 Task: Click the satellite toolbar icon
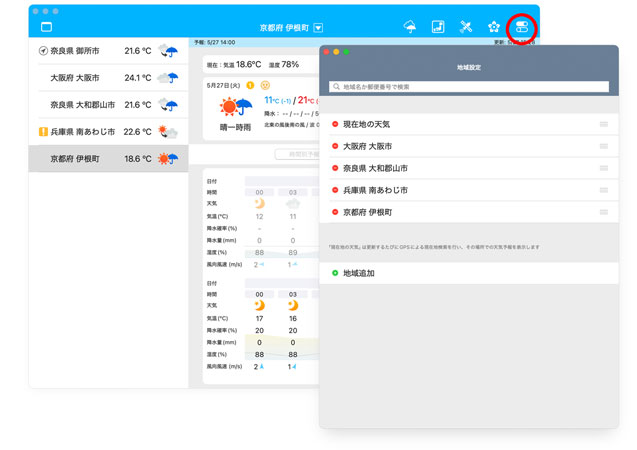click(466, 27)
